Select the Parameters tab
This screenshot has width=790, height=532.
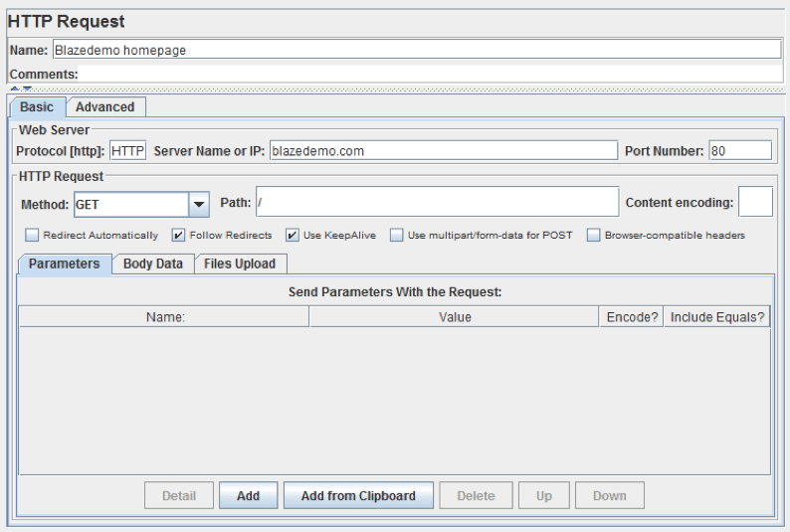[x=64, y=264]
